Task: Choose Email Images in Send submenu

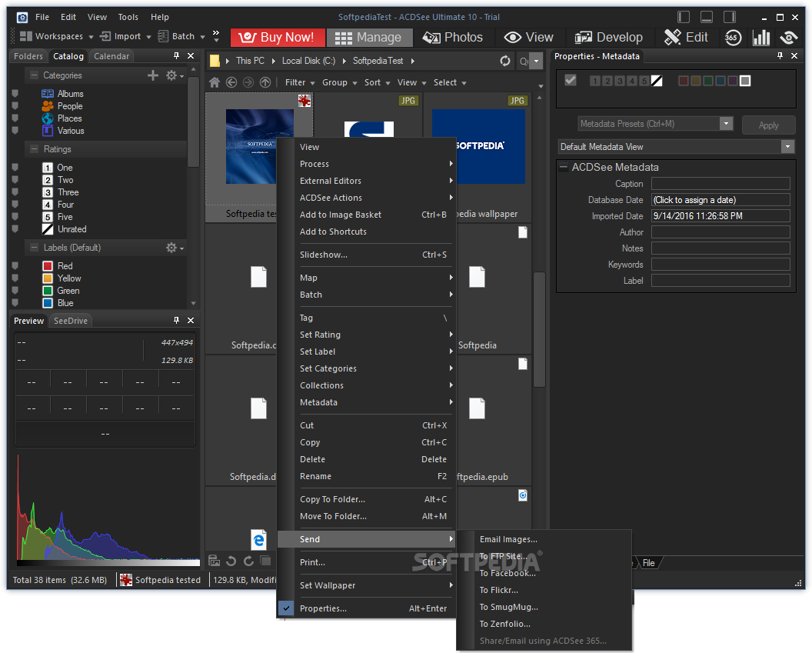Action: coord(508,539)
